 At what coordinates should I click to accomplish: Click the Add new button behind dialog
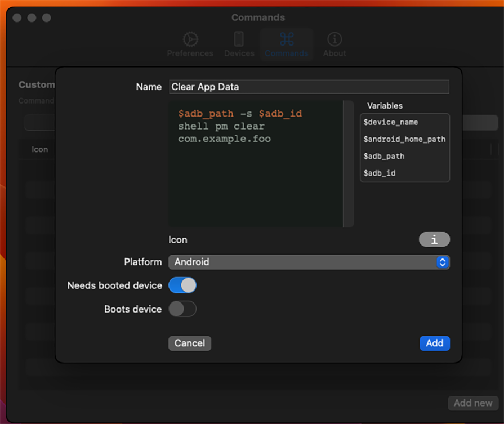pyautogui.click(x=473, y=403)
